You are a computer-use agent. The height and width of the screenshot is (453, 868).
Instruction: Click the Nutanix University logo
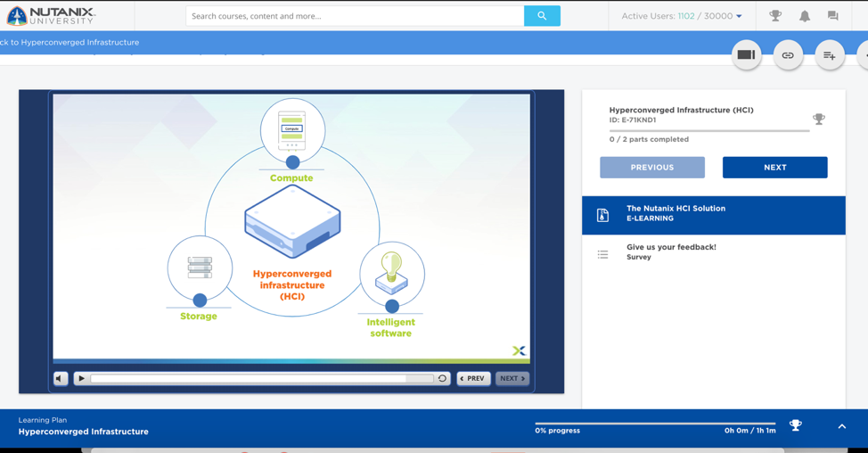tap(51, 16)
